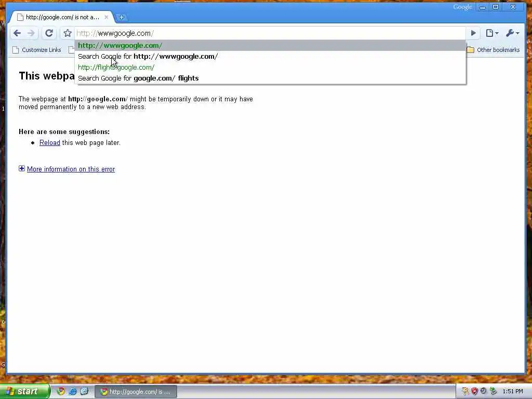The height and width of the screenshot is (399, 532).
Task: Launch Chrome from the quick launch bar
Action: pyautogui.click(x=61, y=391)
